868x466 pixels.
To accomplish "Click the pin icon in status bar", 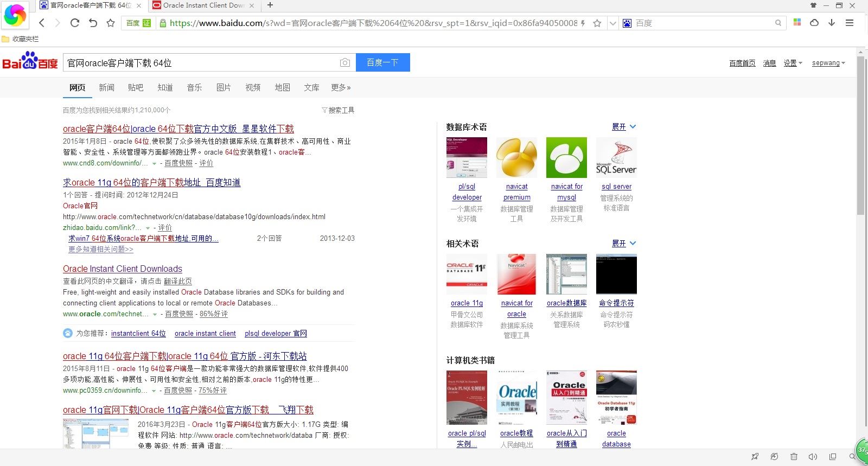I will pyautogui.click(x=755, y=457).
